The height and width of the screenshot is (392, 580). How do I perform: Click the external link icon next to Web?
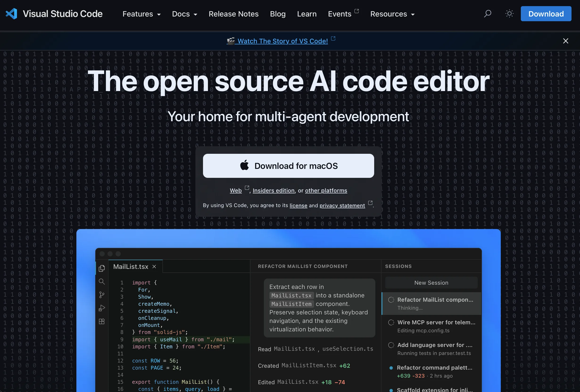(x=247, y=188)
